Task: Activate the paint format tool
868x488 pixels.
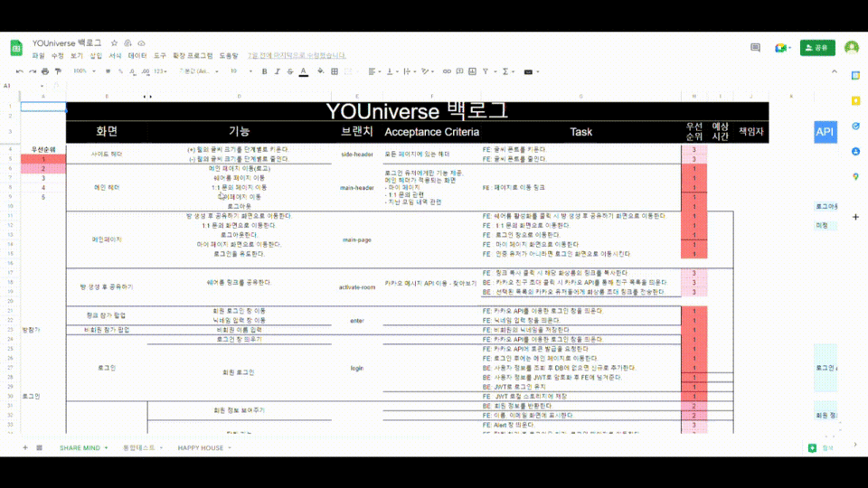Action: pos(58,71)
